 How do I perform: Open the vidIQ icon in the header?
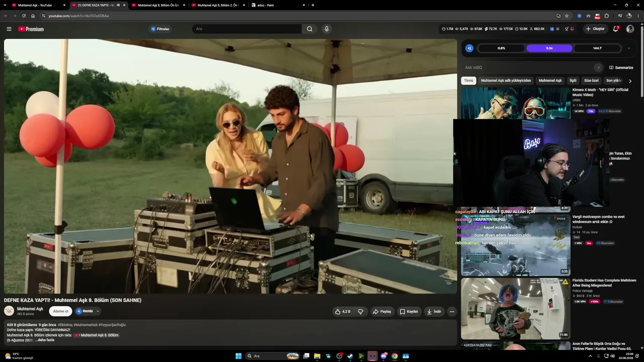click(552, 29)
